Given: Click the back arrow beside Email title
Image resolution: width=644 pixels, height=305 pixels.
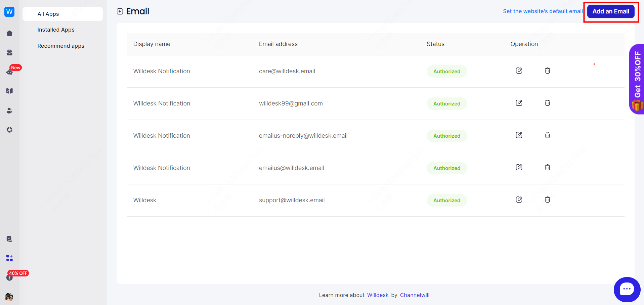Looking at the screenshot, I should pyautogui.click(x=120, y=11).
